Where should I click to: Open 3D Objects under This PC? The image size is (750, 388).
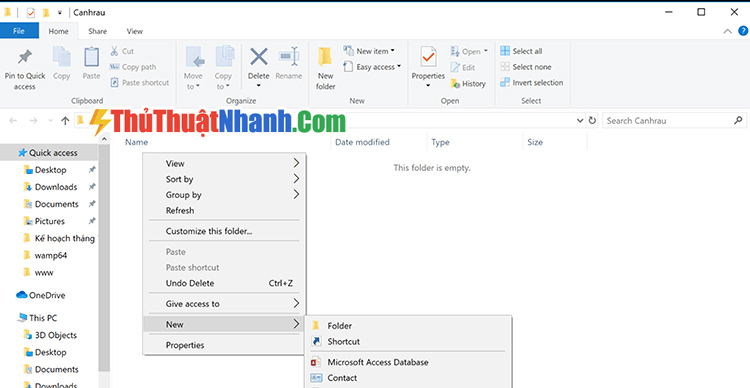click(x=55, y=335)
